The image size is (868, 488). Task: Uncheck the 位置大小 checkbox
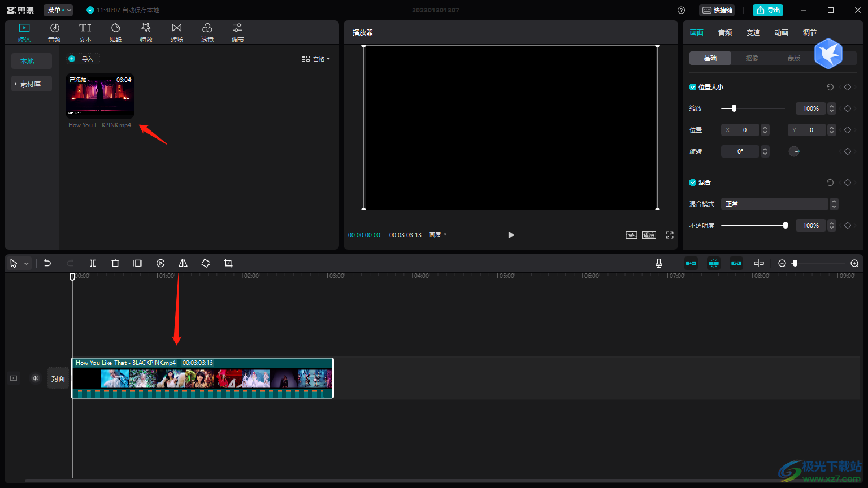tap(693, 87)
